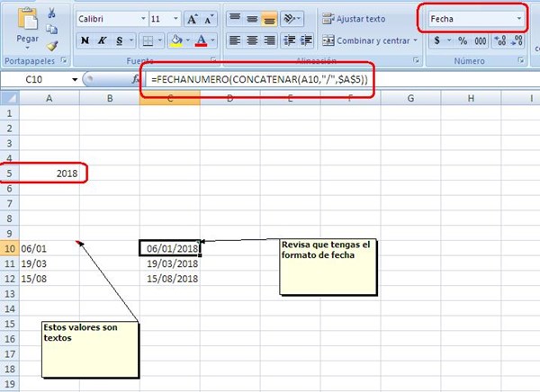This screenshot has height=392, width=540.
Task: Click the Cut scissors icon
Action: 51,13
